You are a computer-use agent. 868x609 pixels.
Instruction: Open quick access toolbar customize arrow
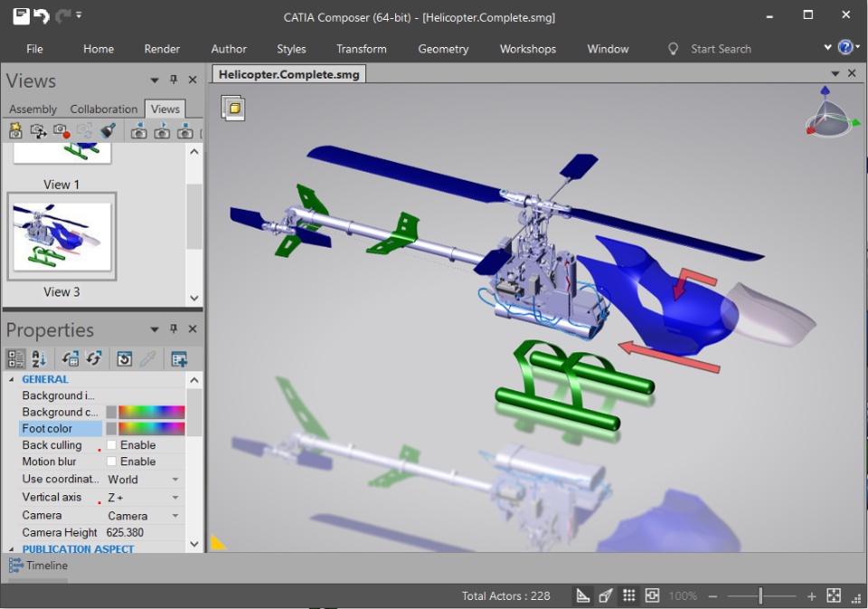[79, 15]
